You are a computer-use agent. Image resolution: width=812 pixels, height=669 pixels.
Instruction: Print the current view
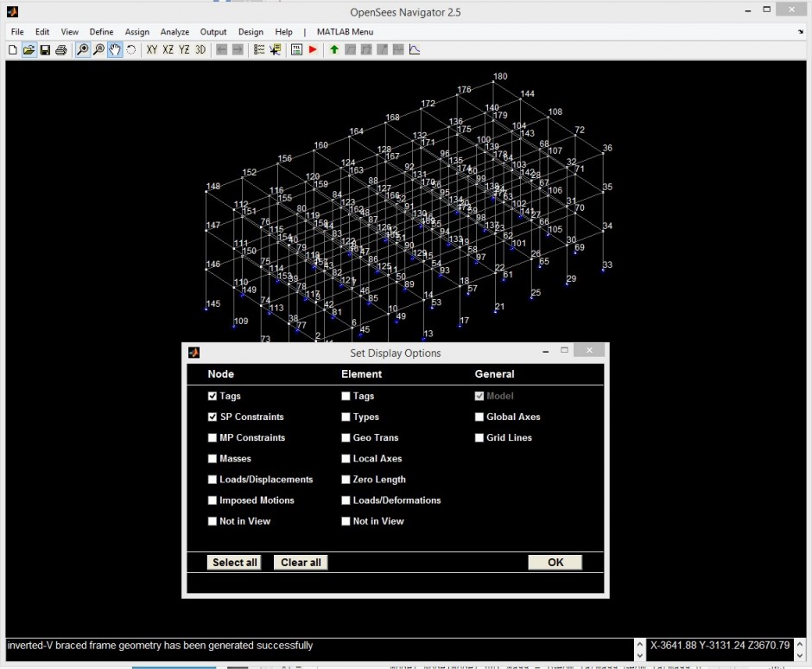pyautogui.click(x=60, y=49)
